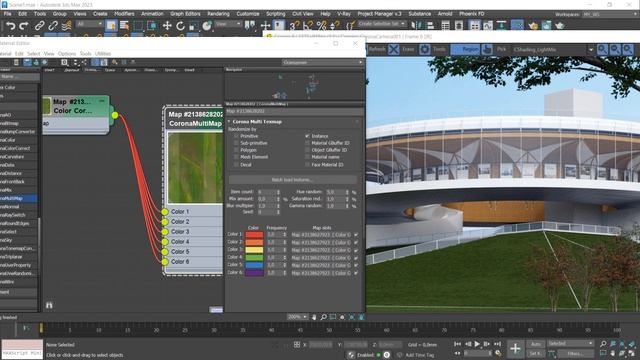Screen dimensions: 640x360
Task: Click the zoom magnifier in material editor footer
Action: pyautogui.click(x=323, y=317)
